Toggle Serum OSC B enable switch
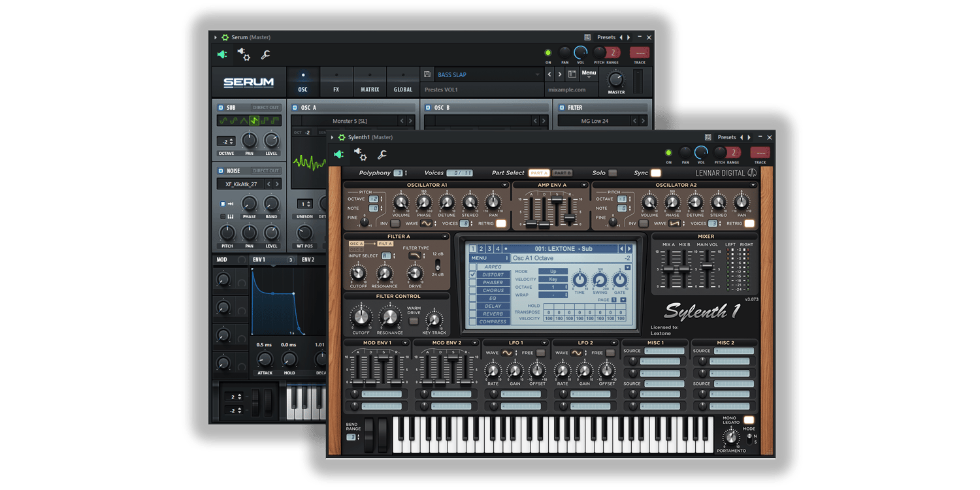The width and height of the screenshot is (980, 490). pos(428,108)
